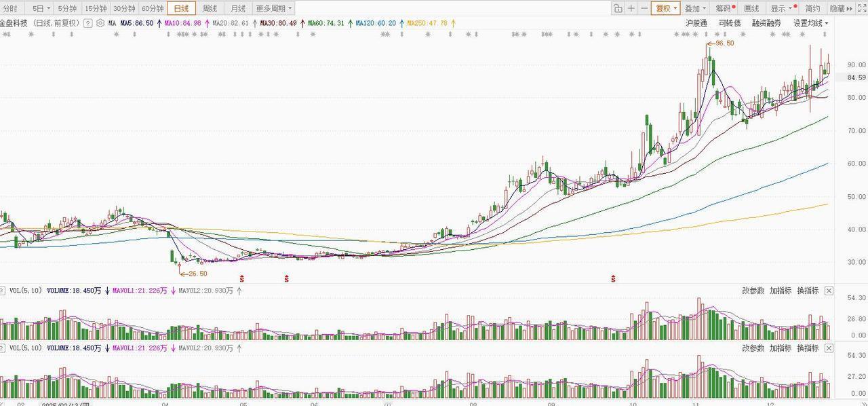Expand the 更多周期 dropdown

pos(274,9)
